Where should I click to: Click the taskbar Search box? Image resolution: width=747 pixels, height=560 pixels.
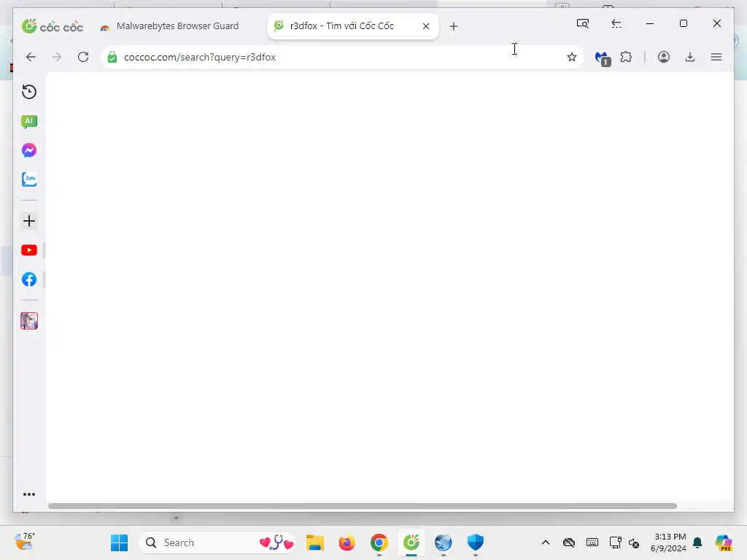pos(217,542)
